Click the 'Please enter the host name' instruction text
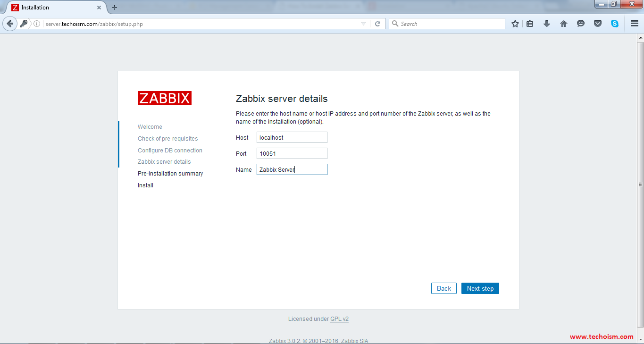 (363, 117)
